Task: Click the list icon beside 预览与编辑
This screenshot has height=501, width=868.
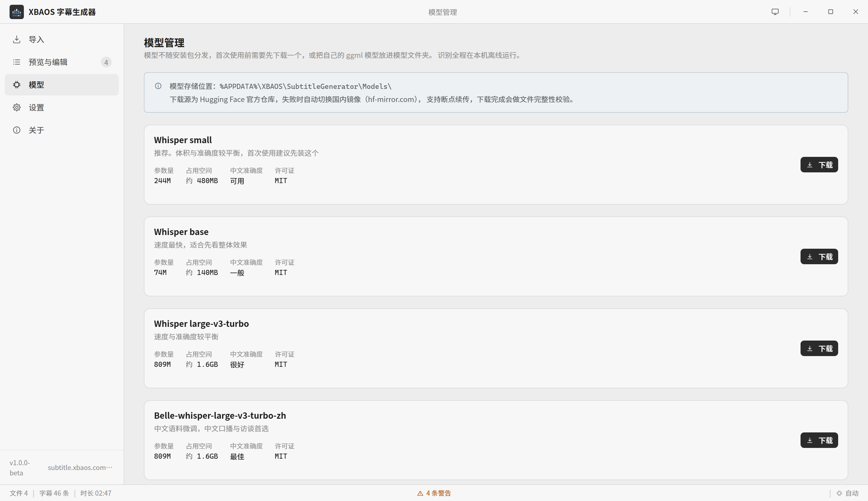Action: pyautogui.click(x=16, y=62)
